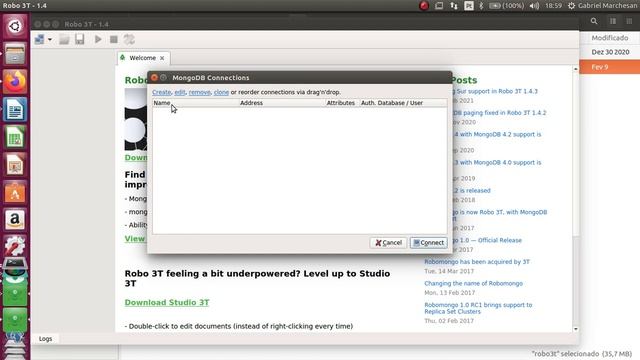
Task: Click the Stop square toolbar icon
Action: (x=114, y=39)
